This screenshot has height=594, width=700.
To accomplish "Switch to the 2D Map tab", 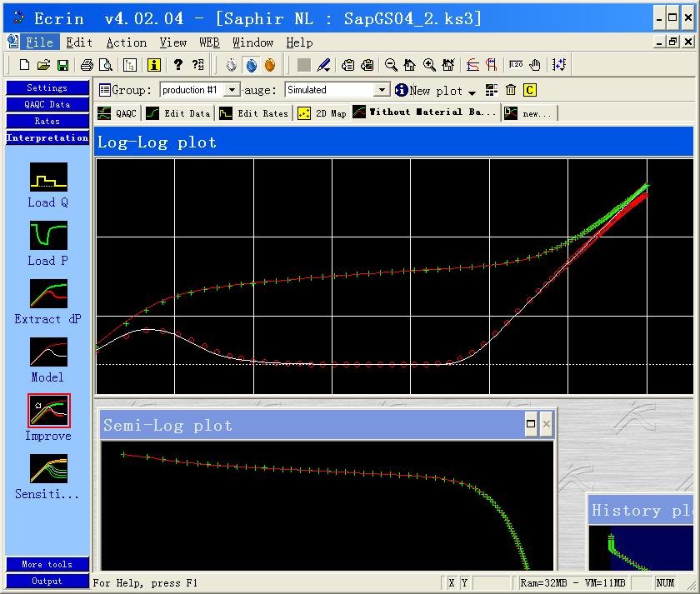I will click(x=322, y=113).
